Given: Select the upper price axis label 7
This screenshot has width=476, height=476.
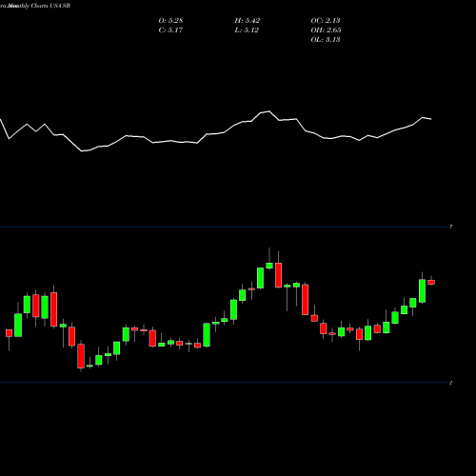Looking at the screenshot, I should [450, 227].
